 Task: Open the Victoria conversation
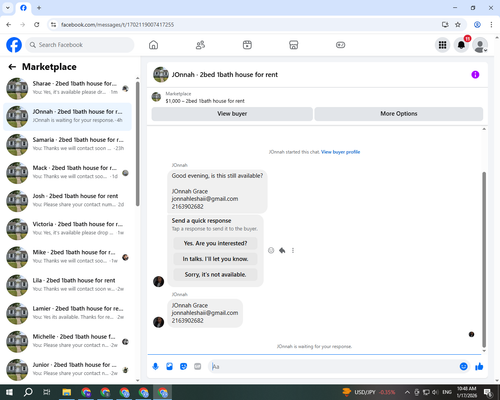[67, 229]
